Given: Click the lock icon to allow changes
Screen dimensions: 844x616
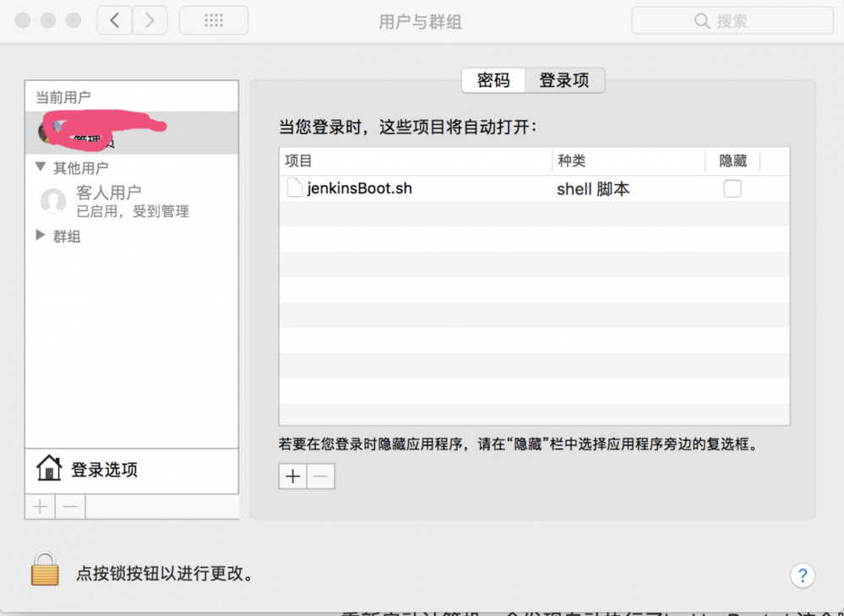Looking at the screenshot, I should click(44, 570).
